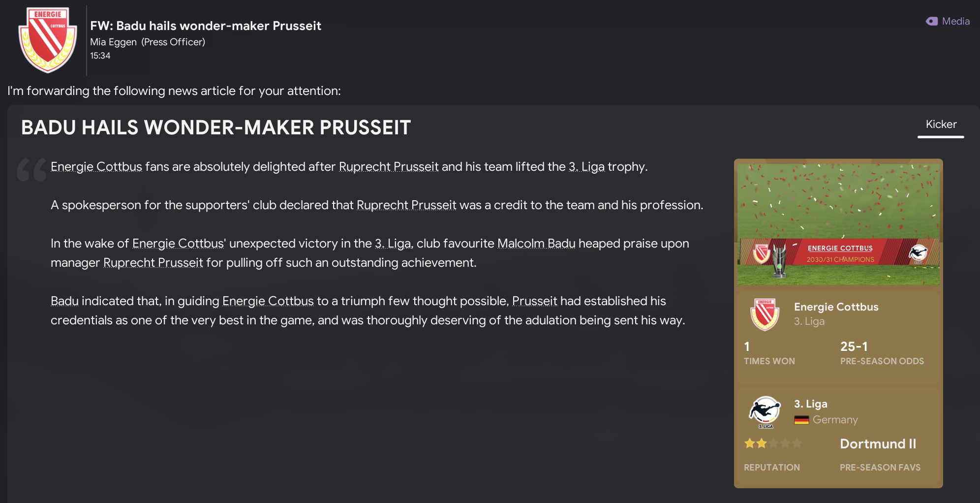Image resolution: width=980 pixels, height=503 pixels.
Task: Click the champions celebration confetti image
Action: pos(838,202)
